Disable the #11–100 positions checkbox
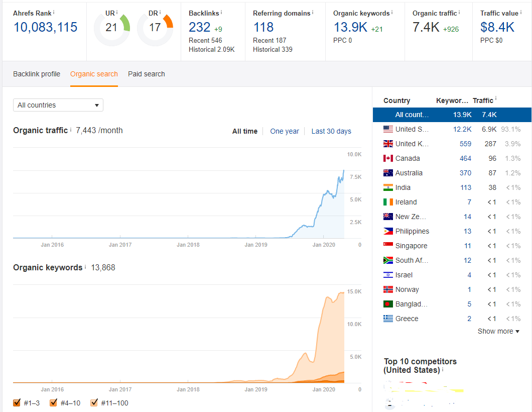 click(x=94, y=402)
